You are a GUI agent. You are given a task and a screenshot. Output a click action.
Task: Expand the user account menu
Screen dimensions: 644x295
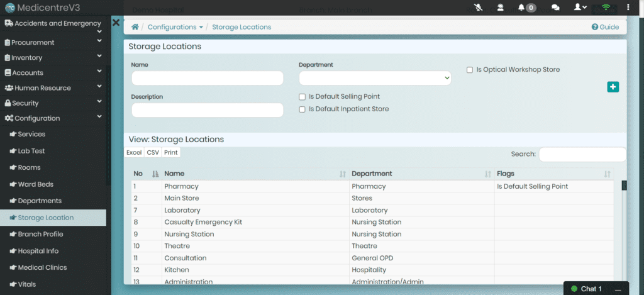click(x=580, y=8)
